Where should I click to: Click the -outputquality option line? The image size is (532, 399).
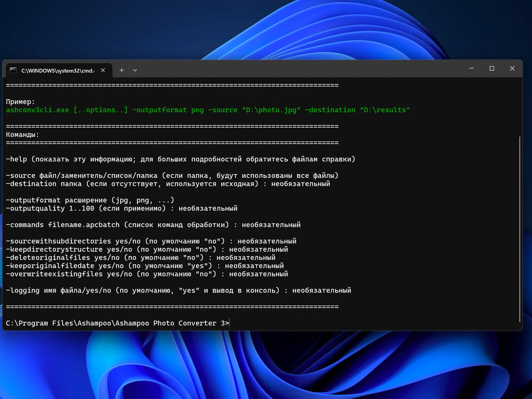coord(122,209)
